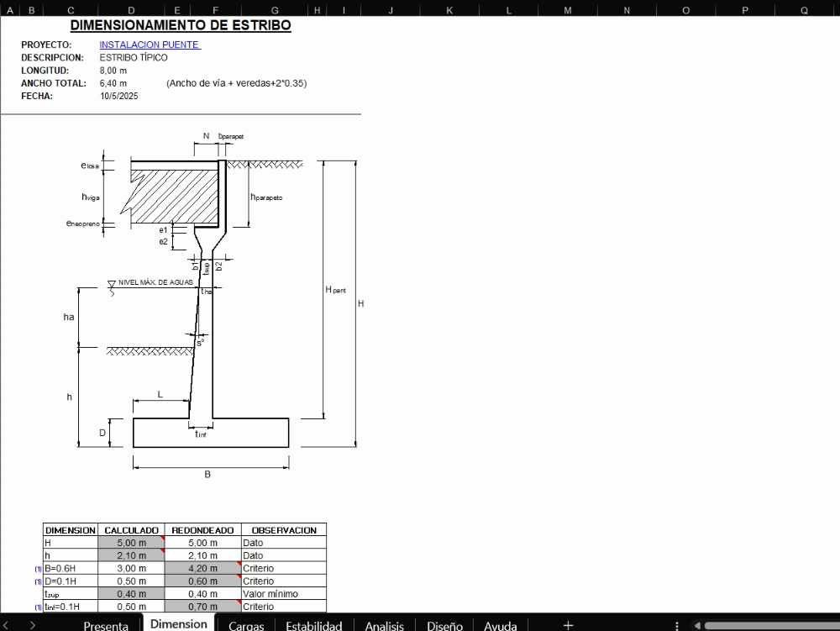Click the footnote (1) link beside D=0.1H
This screenshot has width=840, height=631.
click(38, 581)
